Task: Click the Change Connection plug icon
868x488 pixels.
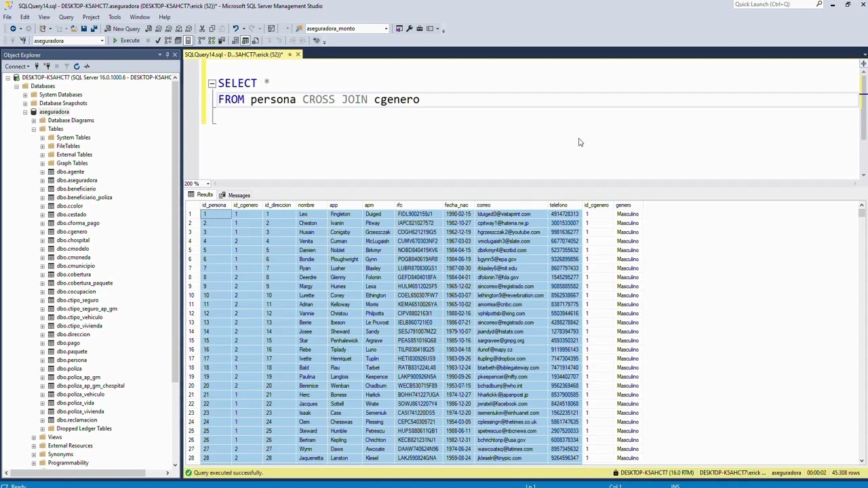Action: click(x=23, y=41)
